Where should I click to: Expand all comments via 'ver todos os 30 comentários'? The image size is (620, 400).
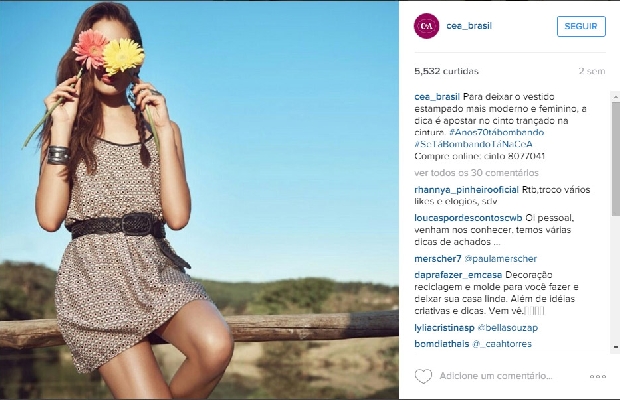click(x=476, y=173)
